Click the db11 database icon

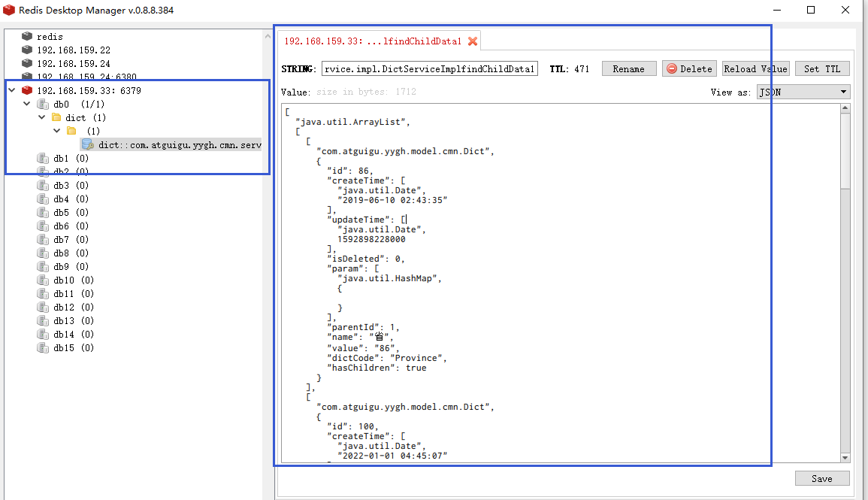pos(43,294)
